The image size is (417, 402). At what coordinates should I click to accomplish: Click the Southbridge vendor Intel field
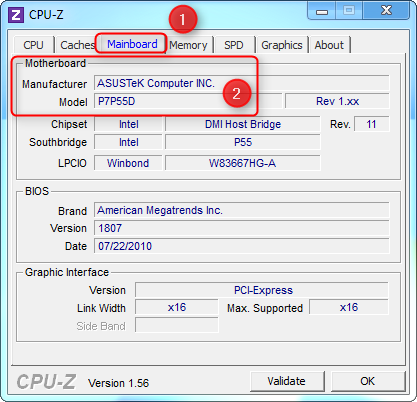pos(129,142)
